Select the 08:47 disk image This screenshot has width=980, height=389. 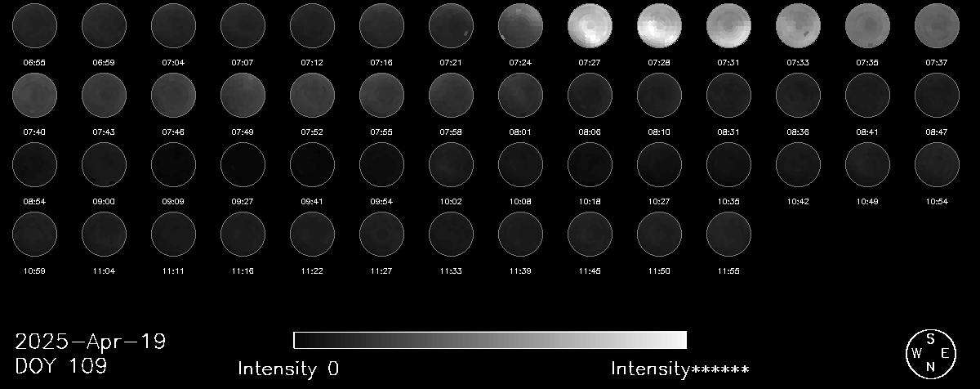click(938, 95)
